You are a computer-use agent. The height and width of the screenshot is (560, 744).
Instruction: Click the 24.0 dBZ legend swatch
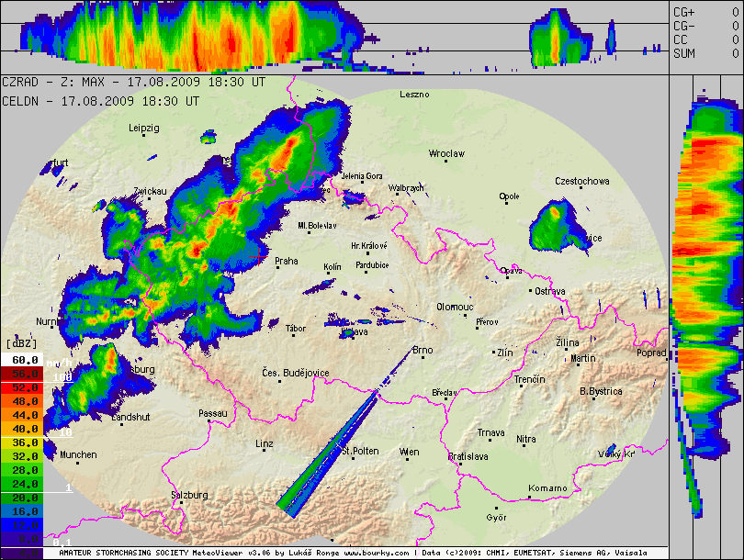22,484
